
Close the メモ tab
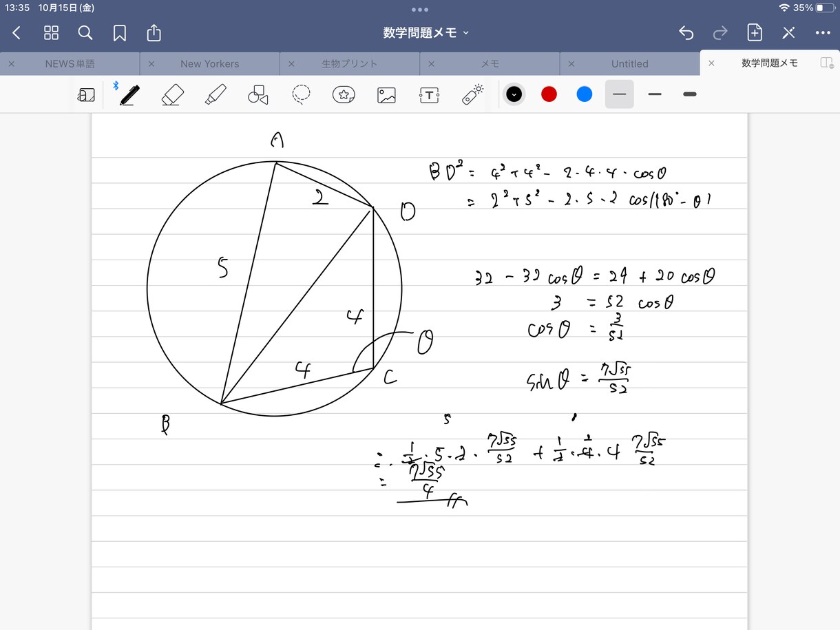[x=431, y=63]
